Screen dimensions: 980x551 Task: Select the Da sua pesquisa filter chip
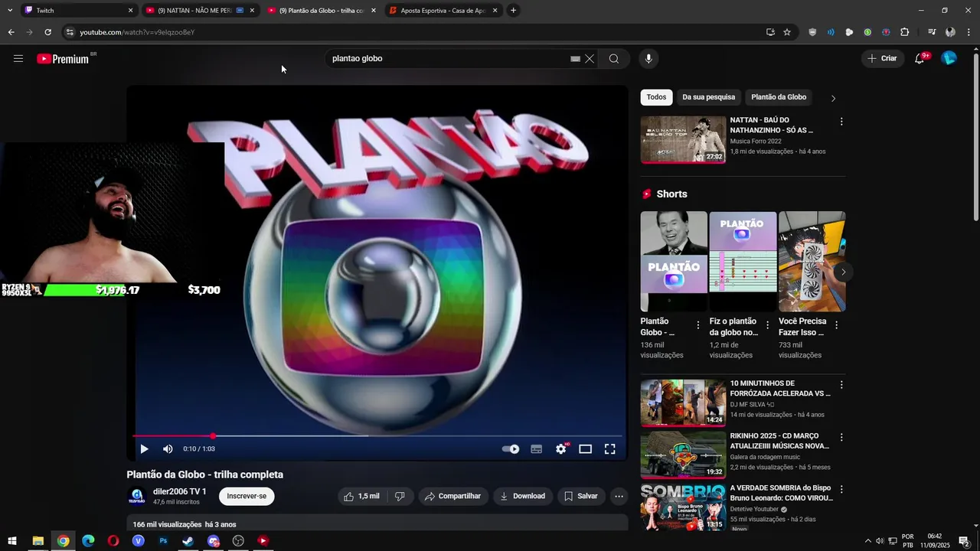pyautogui.click(x=709, y=97)
